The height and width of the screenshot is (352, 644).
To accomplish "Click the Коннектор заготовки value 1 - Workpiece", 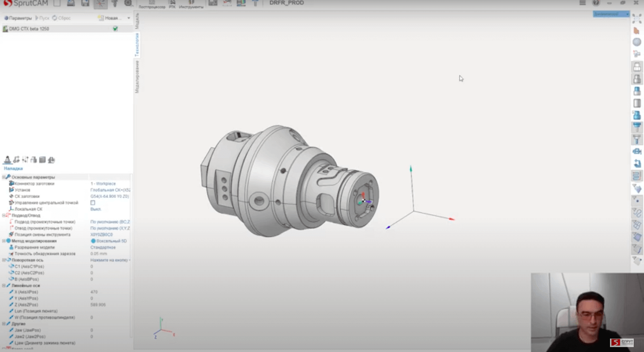I will click(103, 184).
